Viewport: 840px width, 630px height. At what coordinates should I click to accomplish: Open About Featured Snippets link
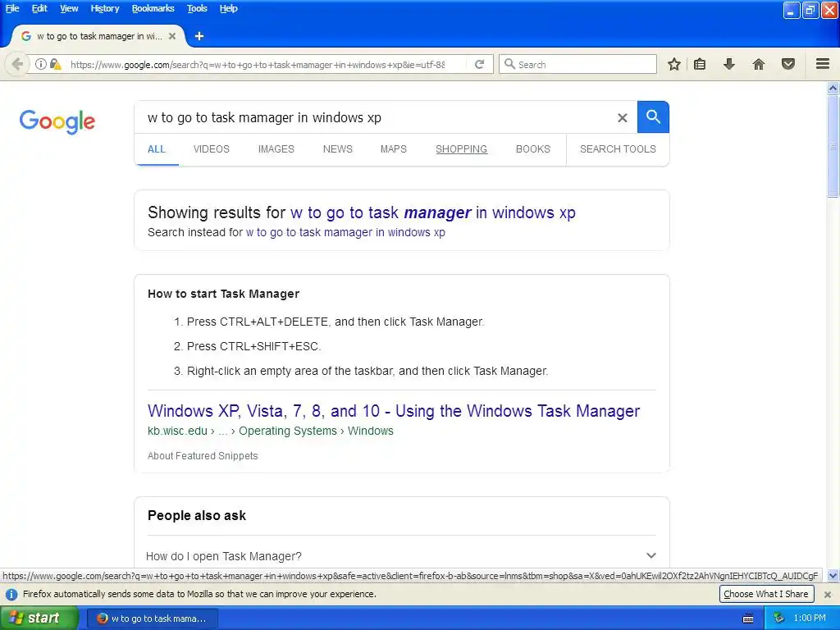pyautogui.click(x=203, y=456)
